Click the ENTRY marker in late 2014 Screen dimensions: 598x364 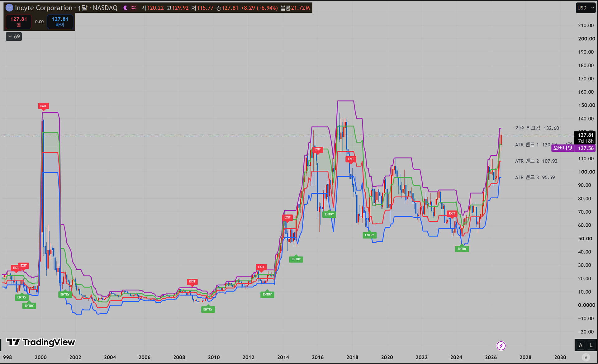click(x=296, y=259)
